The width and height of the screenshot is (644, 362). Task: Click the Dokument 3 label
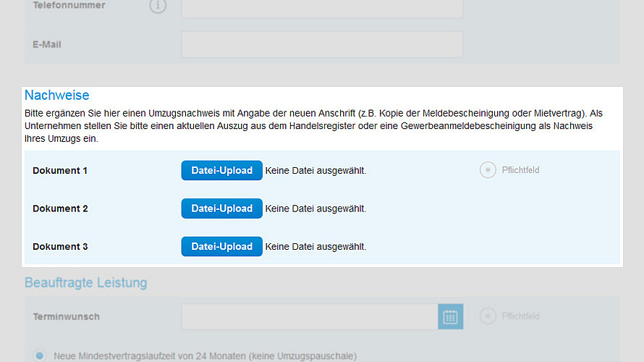60,247
